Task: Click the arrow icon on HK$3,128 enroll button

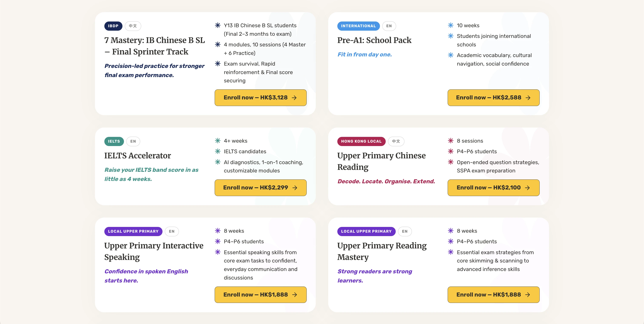Action: pyautogui.click(x=294, y=98)
